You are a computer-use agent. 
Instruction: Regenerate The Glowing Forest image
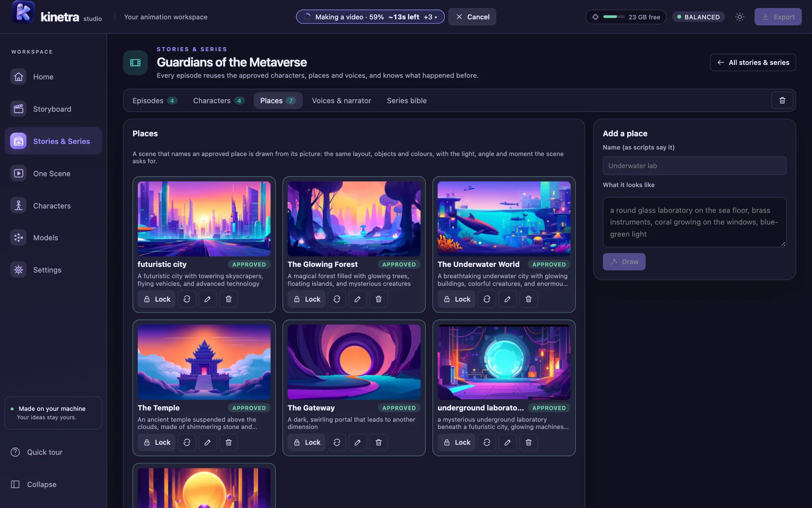(337, 299)
